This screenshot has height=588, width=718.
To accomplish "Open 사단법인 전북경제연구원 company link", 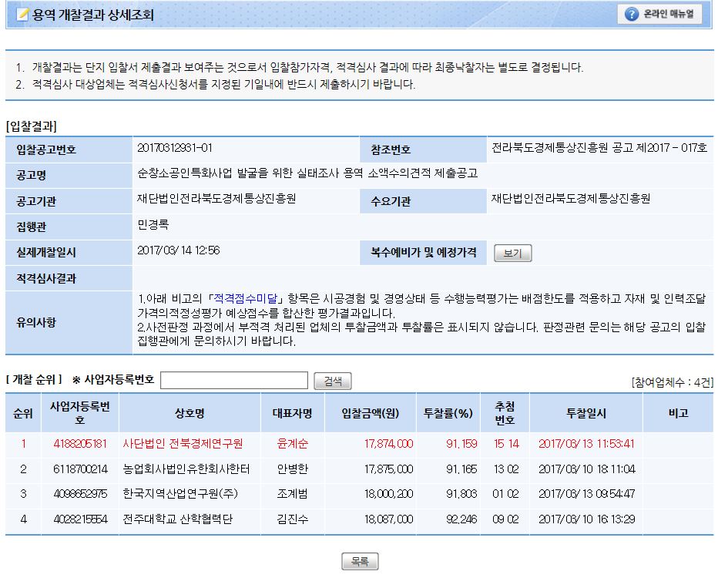I will tap(183, 444).
